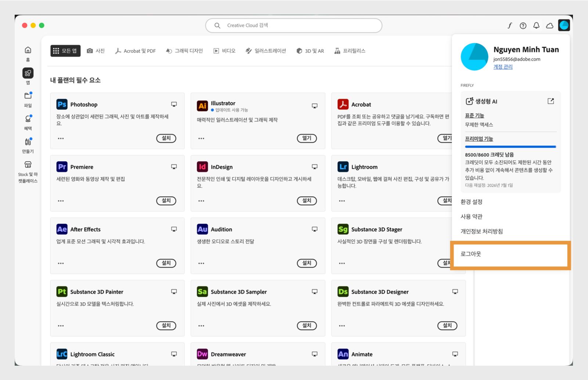Viewport: 588px width, 380px height.
Task: Open more options on After Effects card
Action: (61, 264)
